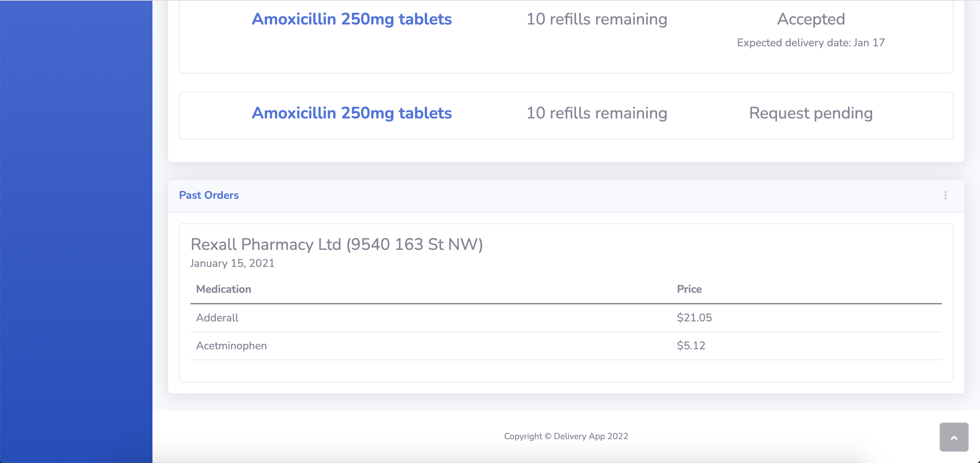The width and height of the screenshot is (980, 463).
Task: Click the Price column header
Action: pyautogui.click(x=689, y=289)
